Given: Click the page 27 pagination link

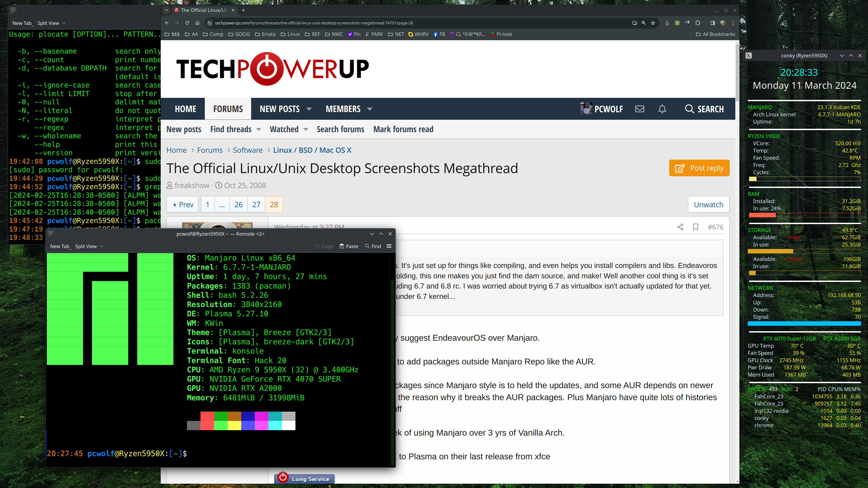Looking at the screenshot, I should tap(256, 204).
